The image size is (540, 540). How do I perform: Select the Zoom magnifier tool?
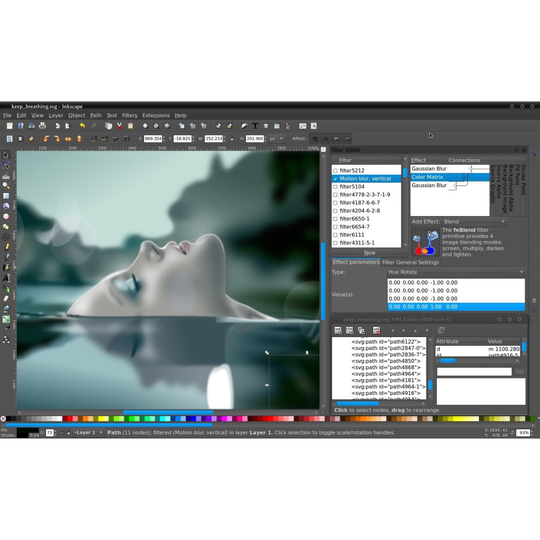[6, 186]
